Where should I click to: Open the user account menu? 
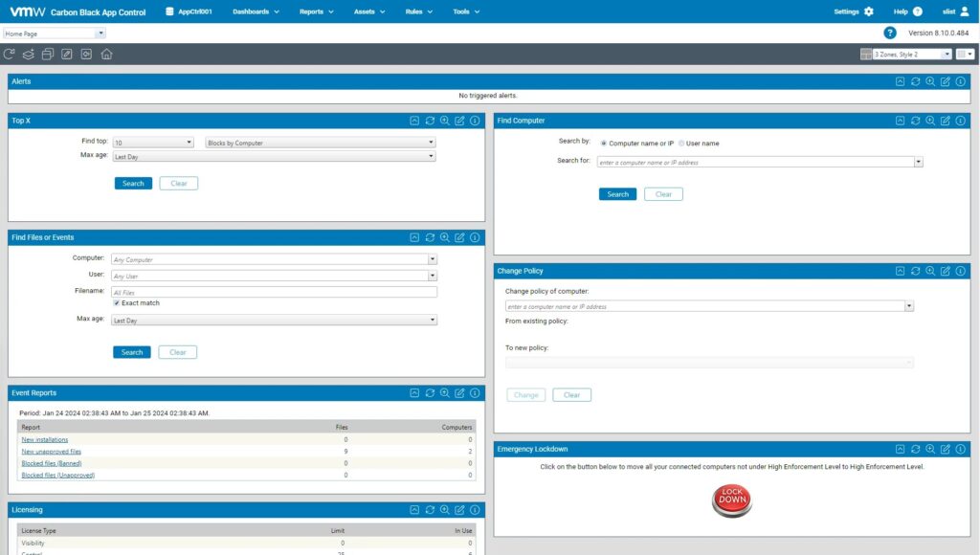point(956,11)
